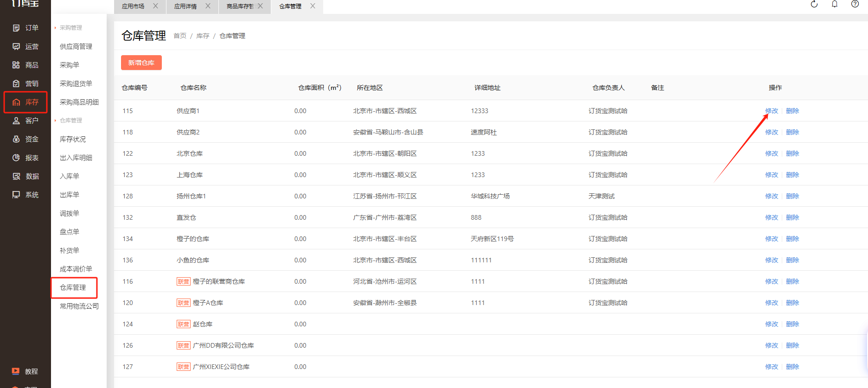Click 修改 for warehouse 橙子A仓库
Image resolution: width=868 pixels, height=388 pixels.
(772, 303)
